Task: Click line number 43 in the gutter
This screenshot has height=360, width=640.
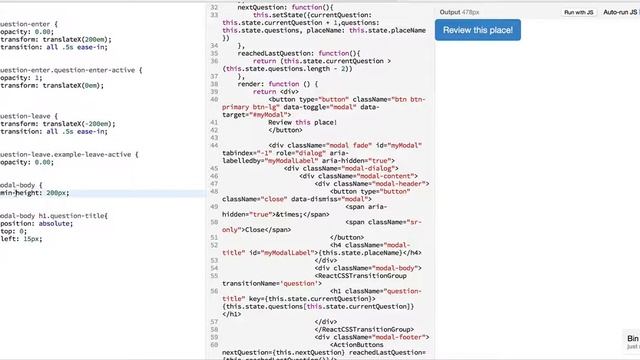Action: tap(214, 138)
